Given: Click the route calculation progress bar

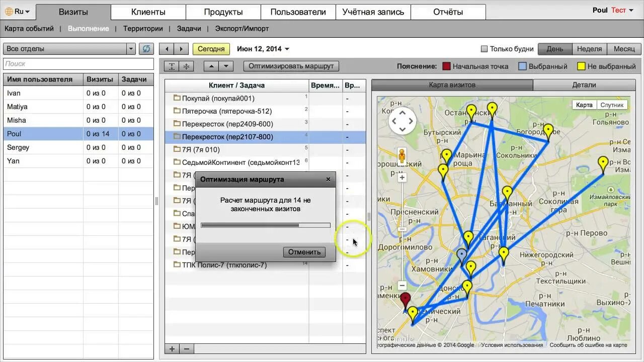Looking at the screenshot, I should click(266, 225).
